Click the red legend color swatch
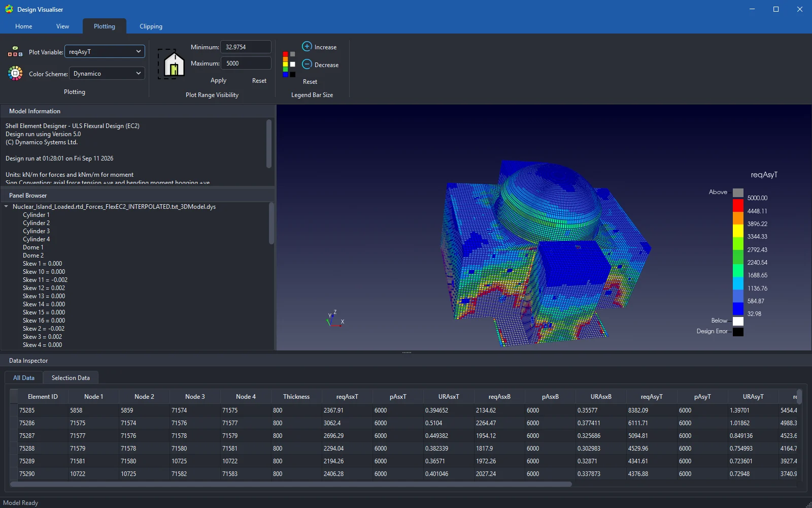Viewport: 812px width, 508px height. tap(738, 205)
